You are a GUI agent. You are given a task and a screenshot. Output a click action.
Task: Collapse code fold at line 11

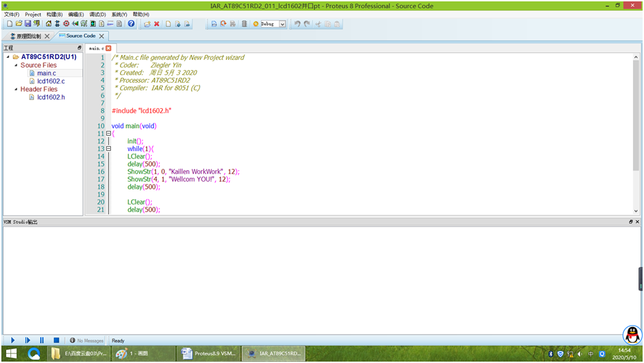tap(108, 134)
